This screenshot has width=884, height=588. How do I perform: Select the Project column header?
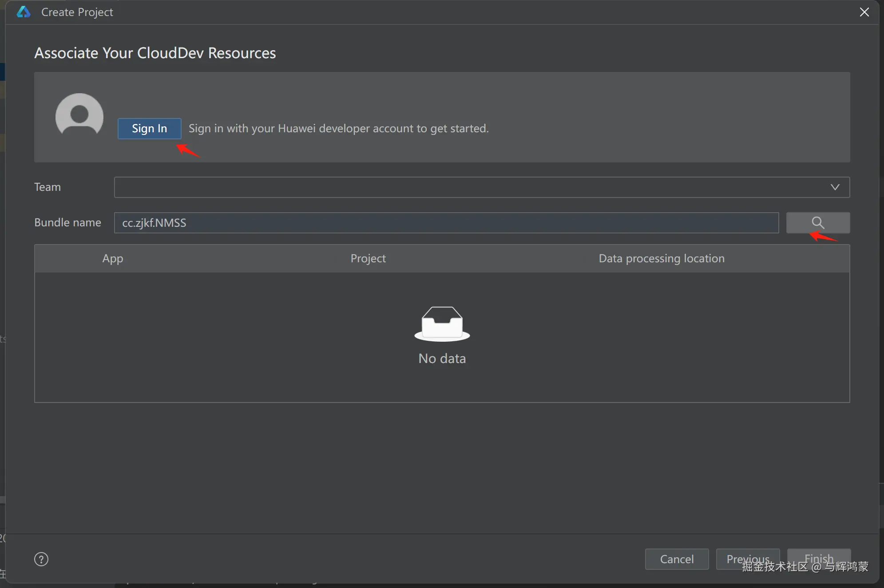[368, 258]
